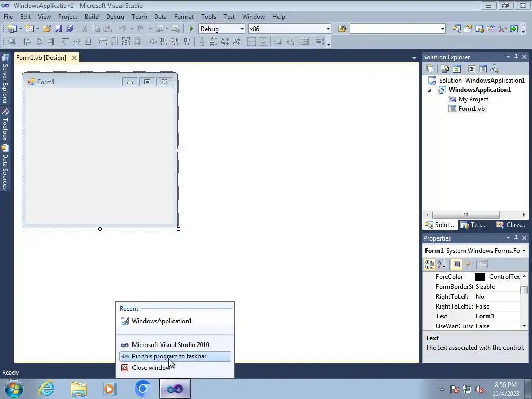The image size is (532, 399).
Task: Choose Pin this program to taskbar
Action: point(175,356)
